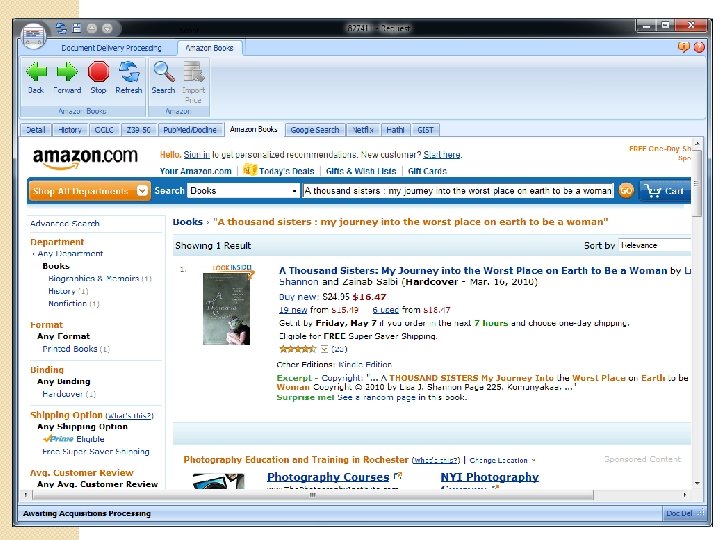Filter by Biographies & Memoirs
The width and height of the screenshot is (720, 540).
click(x=93, y=278)
